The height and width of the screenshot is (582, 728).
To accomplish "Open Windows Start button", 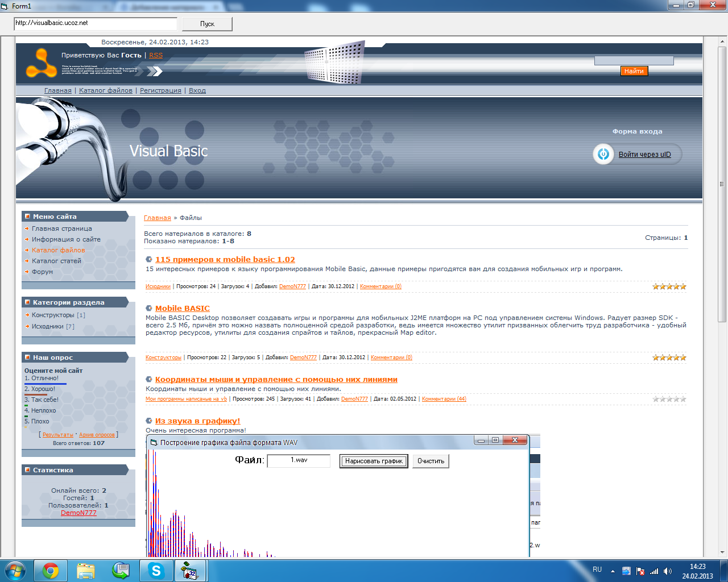I will coord(15,571).
